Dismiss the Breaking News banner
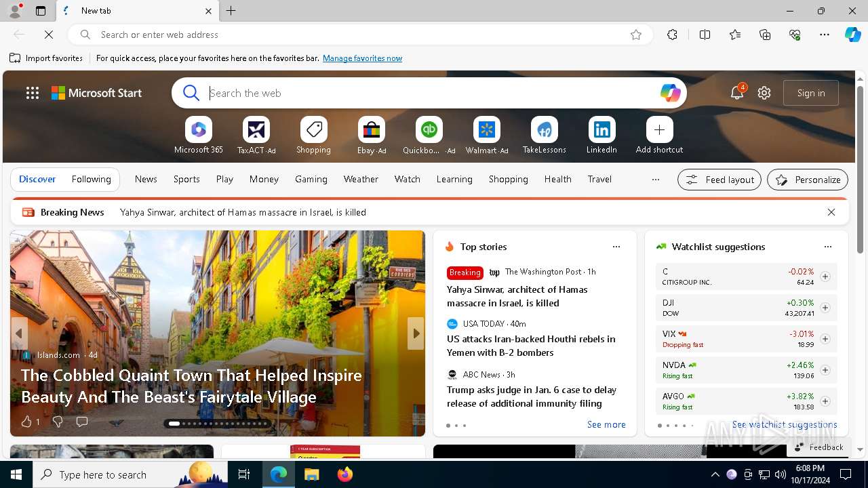 831,212
